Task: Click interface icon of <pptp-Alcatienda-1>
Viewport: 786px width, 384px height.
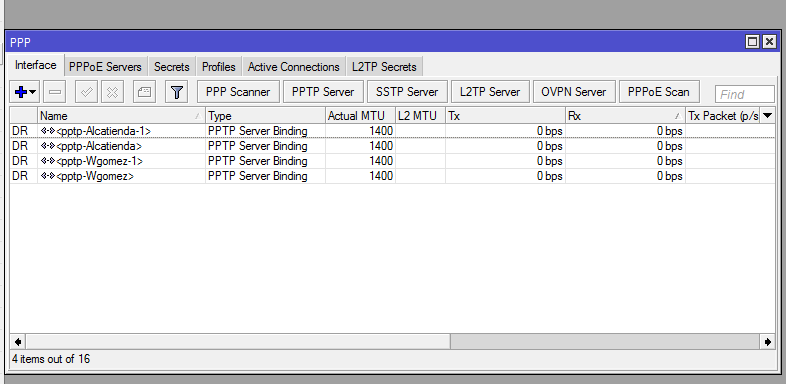Action: pos(48,131)
